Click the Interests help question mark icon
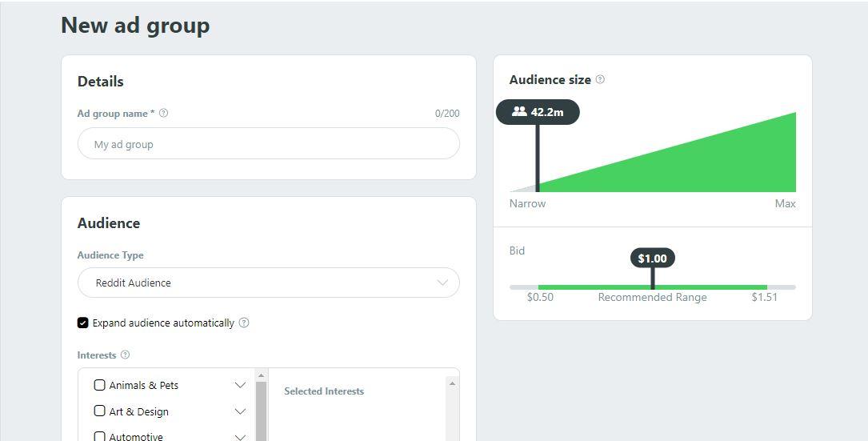The image size is (868, 441). tap(125, 355)
